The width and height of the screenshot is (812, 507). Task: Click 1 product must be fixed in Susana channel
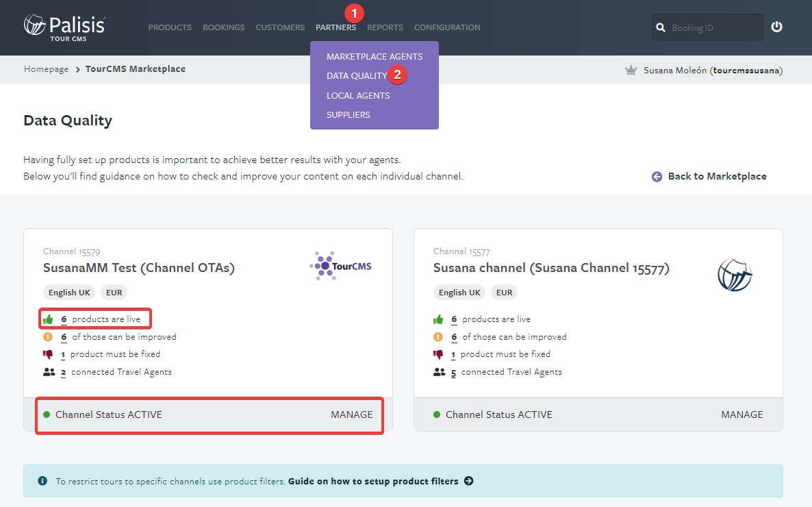(x=500, y=355)
